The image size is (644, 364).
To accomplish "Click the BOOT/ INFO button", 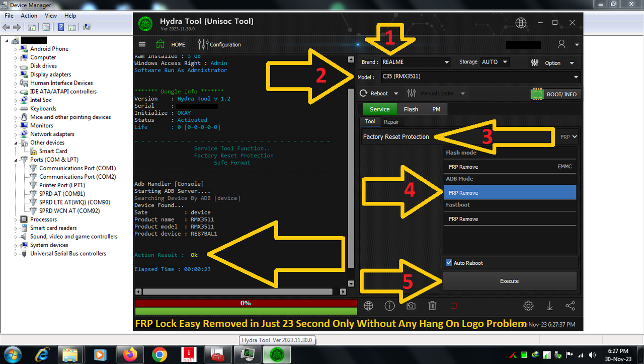I will (556, 94).
